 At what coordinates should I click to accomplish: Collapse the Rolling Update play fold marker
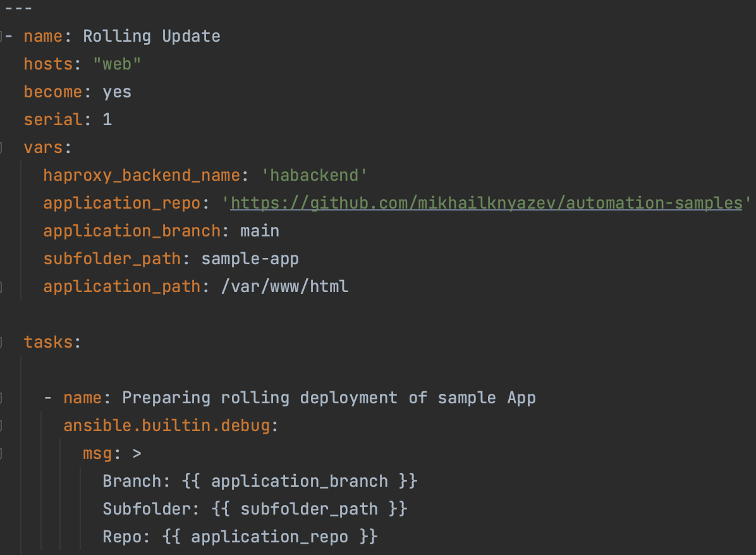tap(2, 37)
